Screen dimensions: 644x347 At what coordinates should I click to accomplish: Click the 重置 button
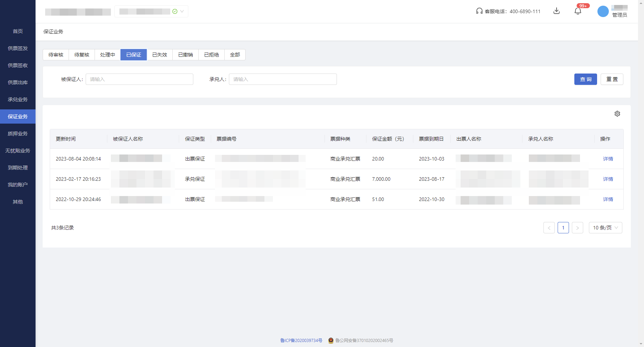[612, 79]
